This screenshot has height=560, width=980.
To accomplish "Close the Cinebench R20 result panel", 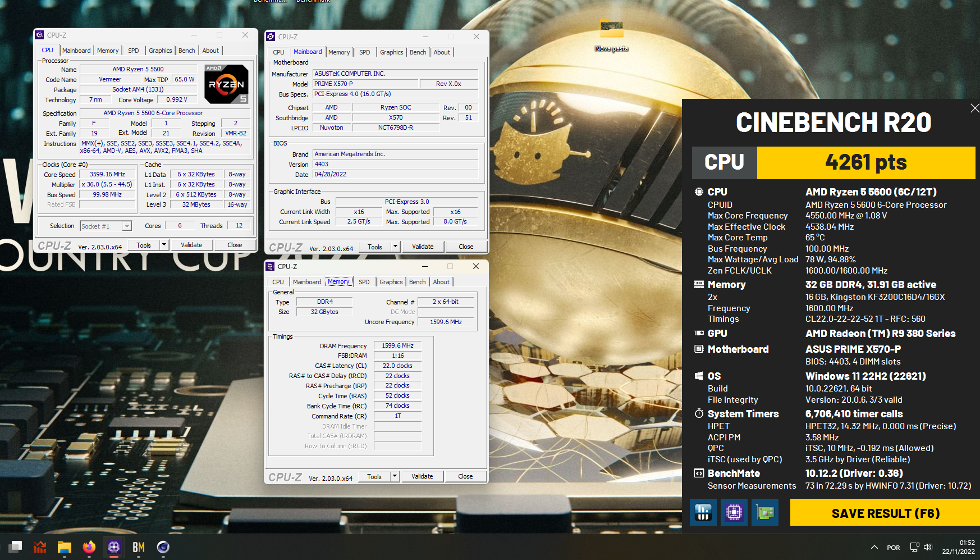I will (x=974, y=108).
